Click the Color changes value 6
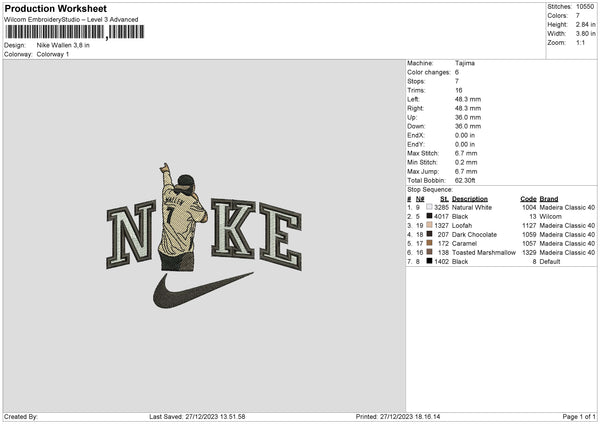The height and width of the screenshot is (424, 600). (x=457, y=72)
